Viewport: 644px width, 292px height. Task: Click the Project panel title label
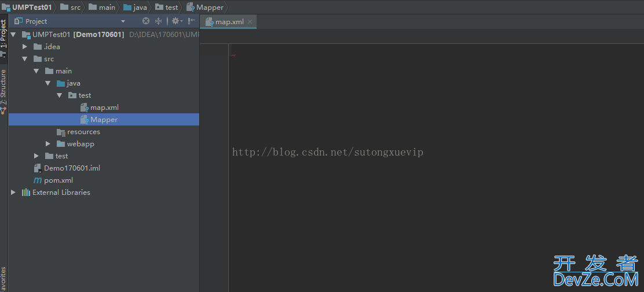pyautogui.click(x=36, y=21)
